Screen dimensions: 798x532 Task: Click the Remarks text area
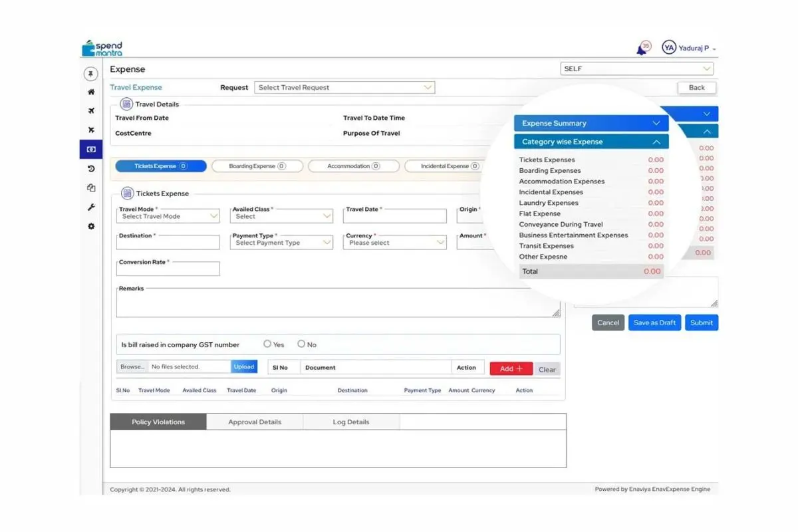pos(338,303)
